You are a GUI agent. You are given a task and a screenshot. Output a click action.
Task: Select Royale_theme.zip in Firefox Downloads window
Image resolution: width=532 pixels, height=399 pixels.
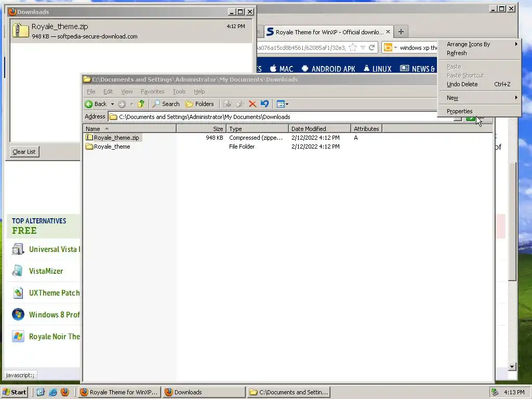click(131, 31)
